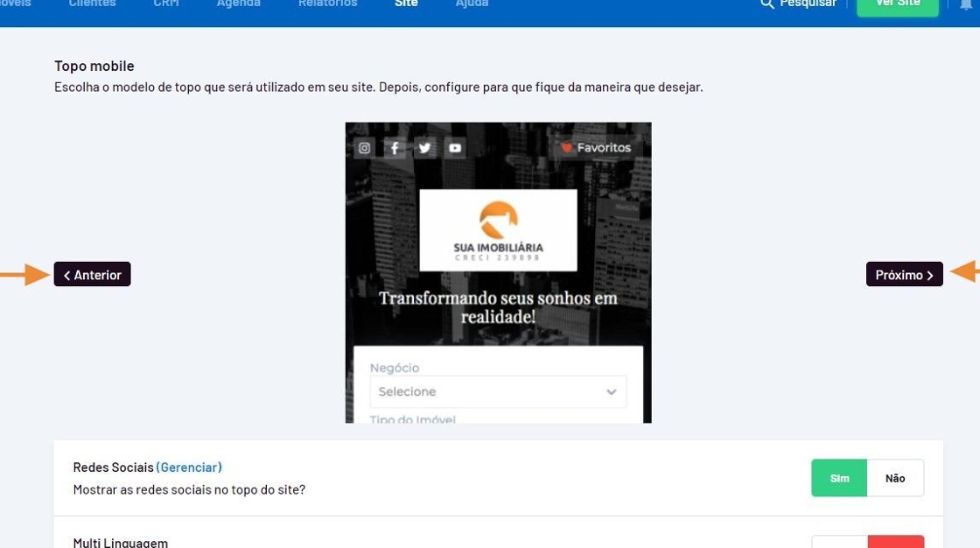This screenshot has width=980, height=548.
Task: Click the Sua Imobiliária logo in preview
Action: (498, 230)
